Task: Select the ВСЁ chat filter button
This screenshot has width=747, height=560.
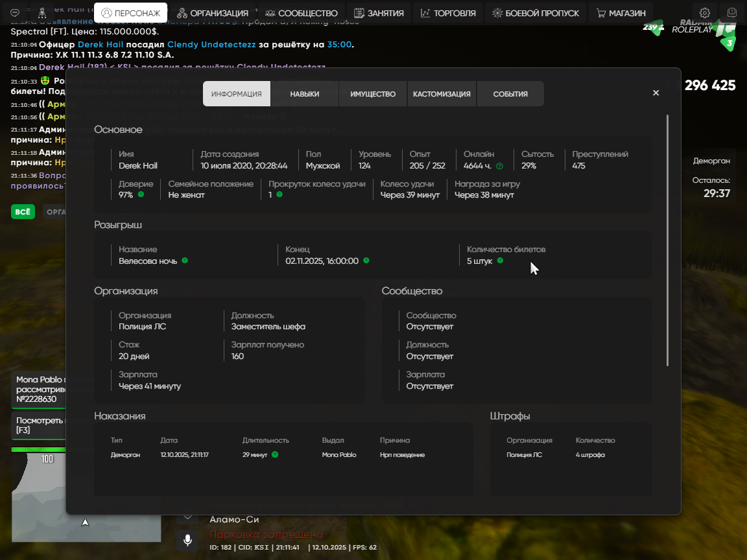Action: pos(23,212)
